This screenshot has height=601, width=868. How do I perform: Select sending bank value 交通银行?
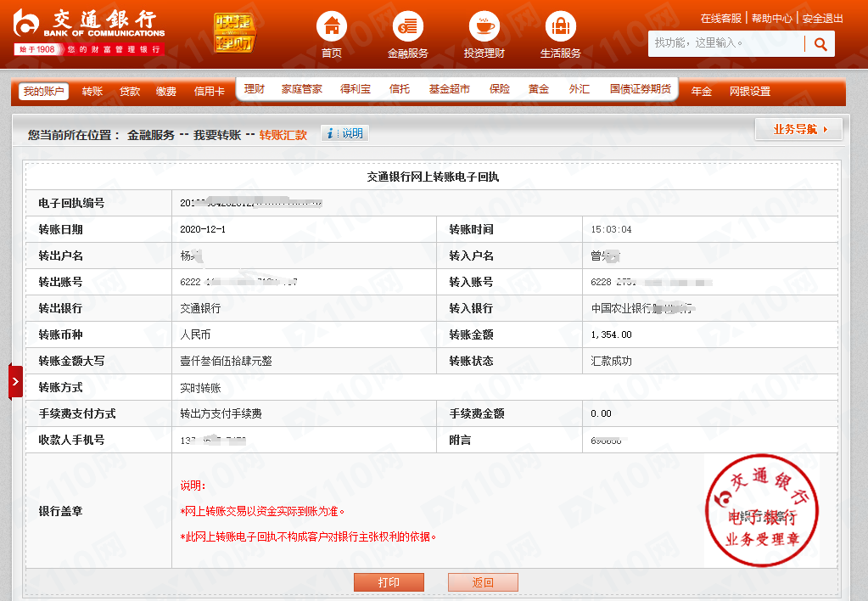(200, 308)
